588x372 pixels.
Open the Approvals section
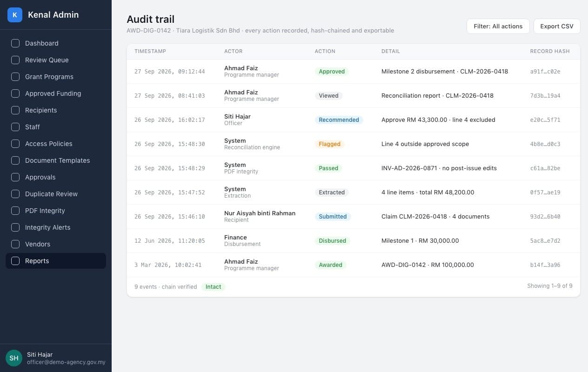tap(56, 177)
